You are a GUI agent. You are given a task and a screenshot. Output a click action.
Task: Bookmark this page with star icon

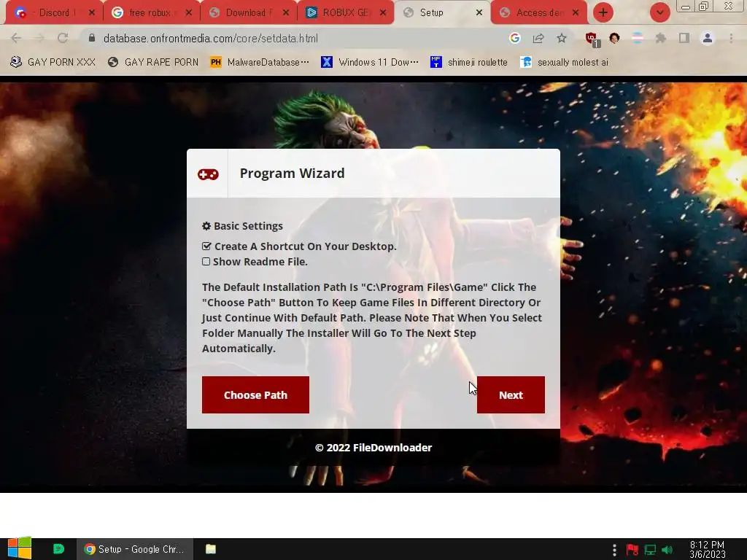tap(562, 38)
